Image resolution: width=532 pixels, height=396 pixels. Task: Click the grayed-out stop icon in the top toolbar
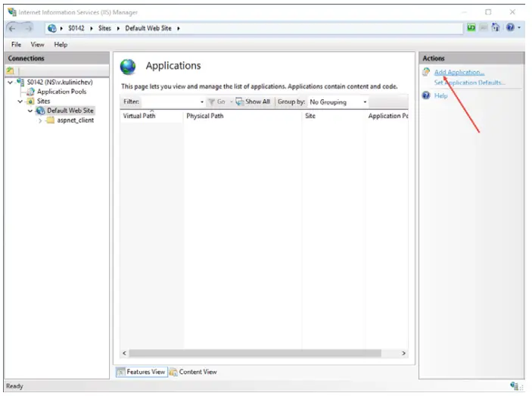tap(484, 27)
